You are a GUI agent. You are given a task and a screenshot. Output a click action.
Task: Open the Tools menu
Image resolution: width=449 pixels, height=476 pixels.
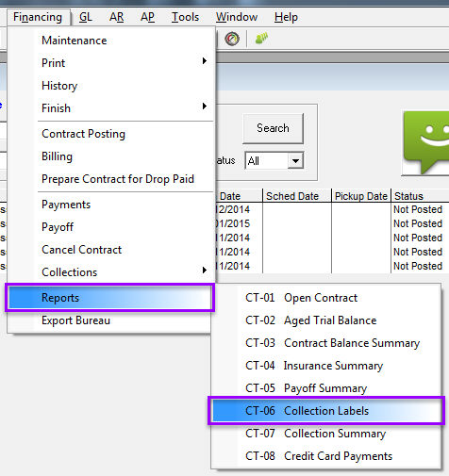(185, 17)
